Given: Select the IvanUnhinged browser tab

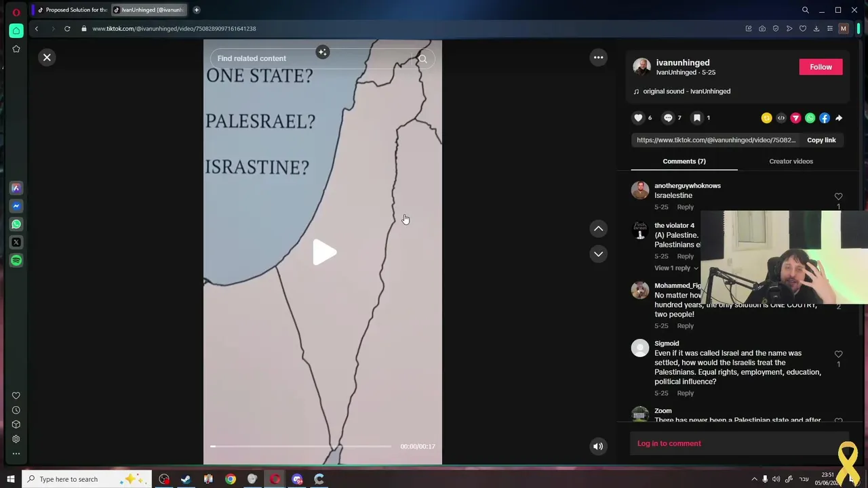Looking at the screenshot, I should pos(149,10).
